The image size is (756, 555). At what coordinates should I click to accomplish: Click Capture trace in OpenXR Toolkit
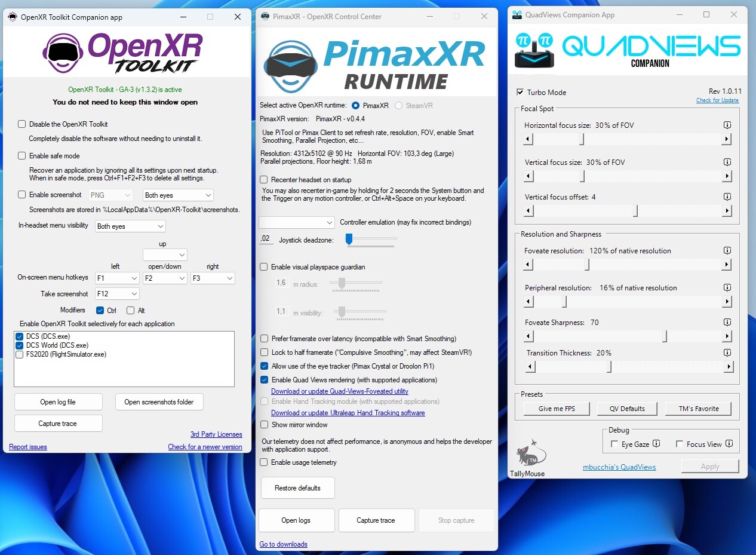[58, 424]
